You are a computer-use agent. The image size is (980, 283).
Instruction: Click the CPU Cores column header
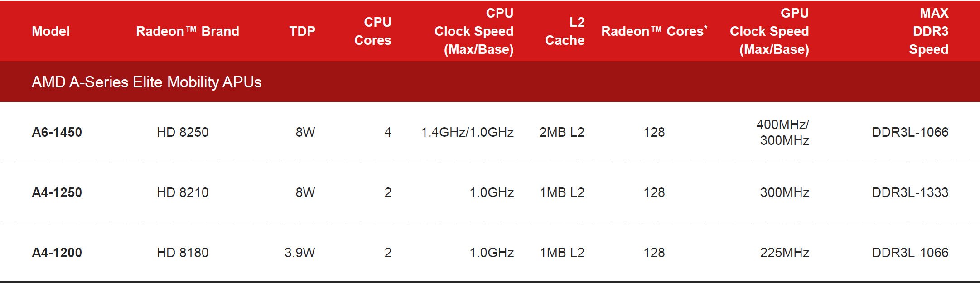372,31
